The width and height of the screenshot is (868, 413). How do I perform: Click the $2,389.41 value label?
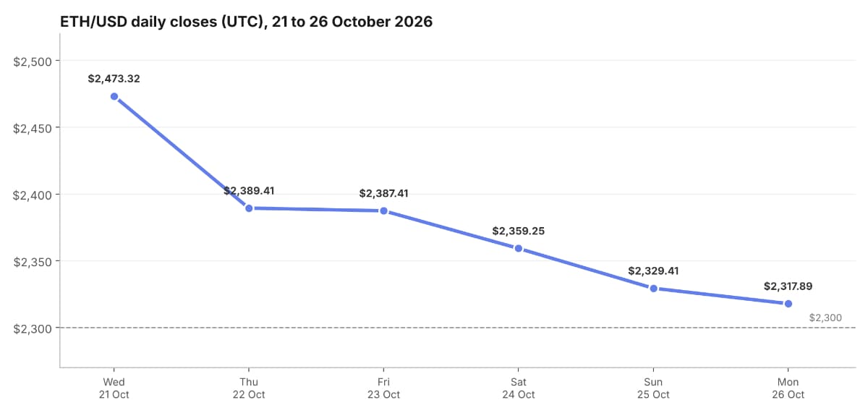tap(249, 191)
